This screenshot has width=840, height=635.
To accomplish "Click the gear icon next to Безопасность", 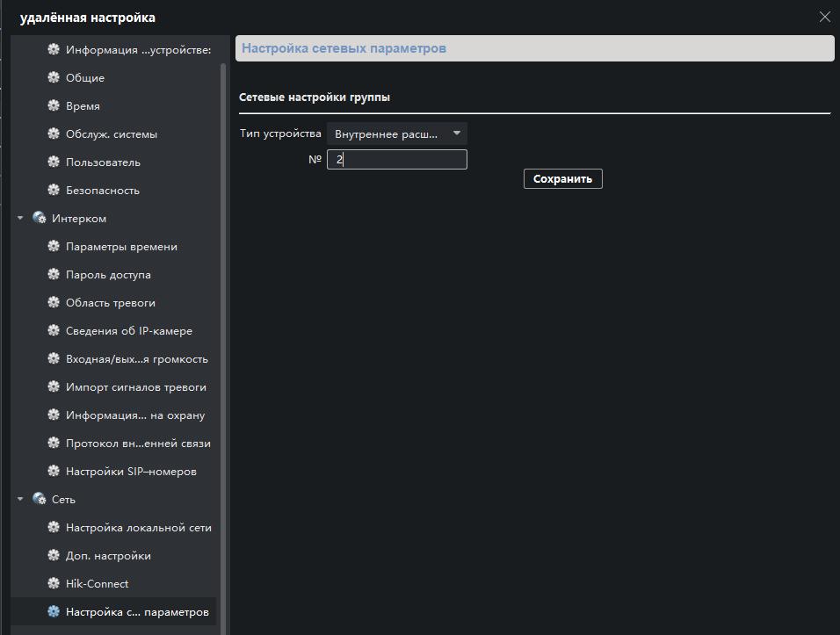I will [54, 191].
